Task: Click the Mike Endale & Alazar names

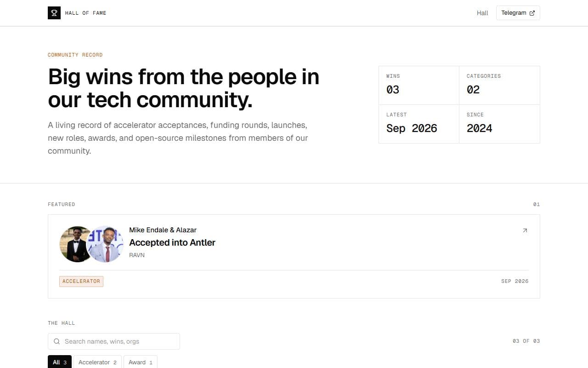Action: 163,230
